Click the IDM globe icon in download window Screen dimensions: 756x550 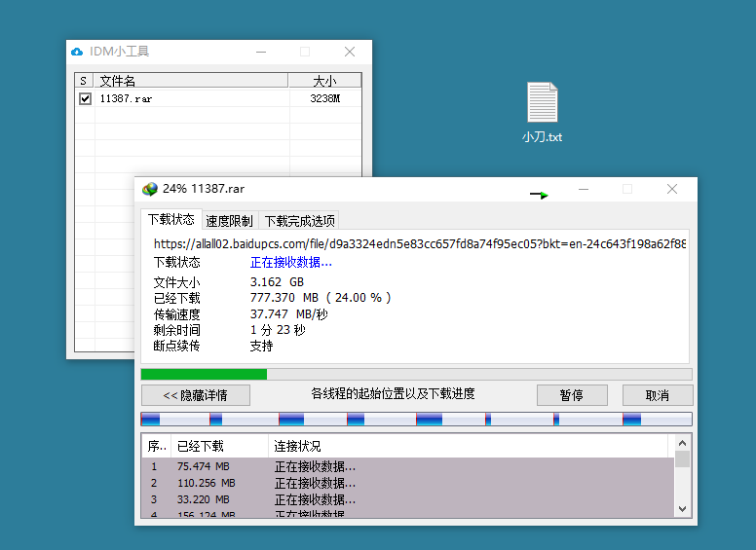click(150, 189)
